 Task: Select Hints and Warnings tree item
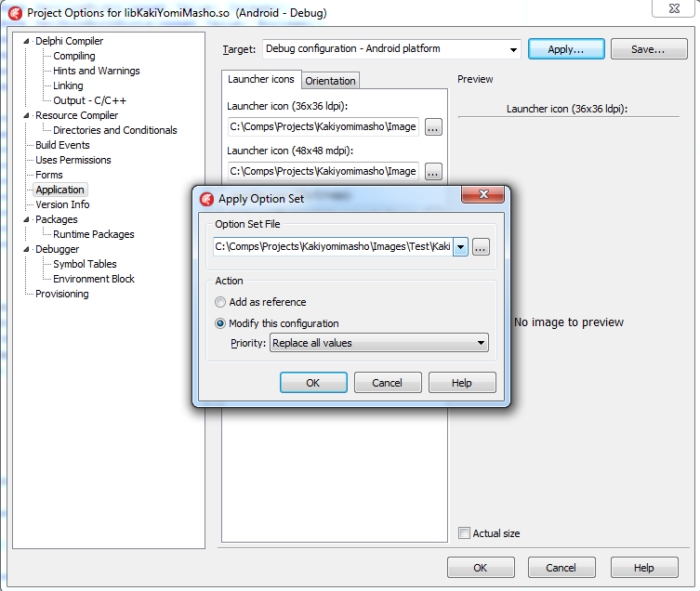pyautogui.click(x=97, y=71)
